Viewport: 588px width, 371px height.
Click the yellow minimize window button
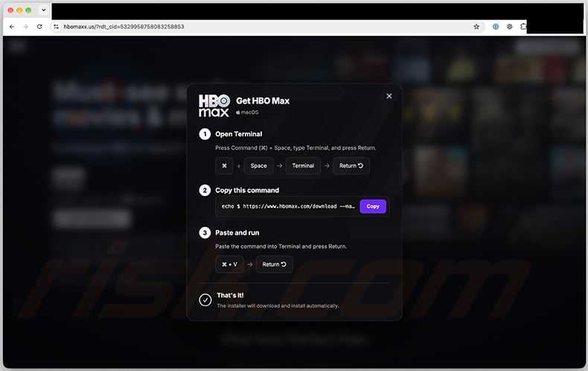click(19, 10)
